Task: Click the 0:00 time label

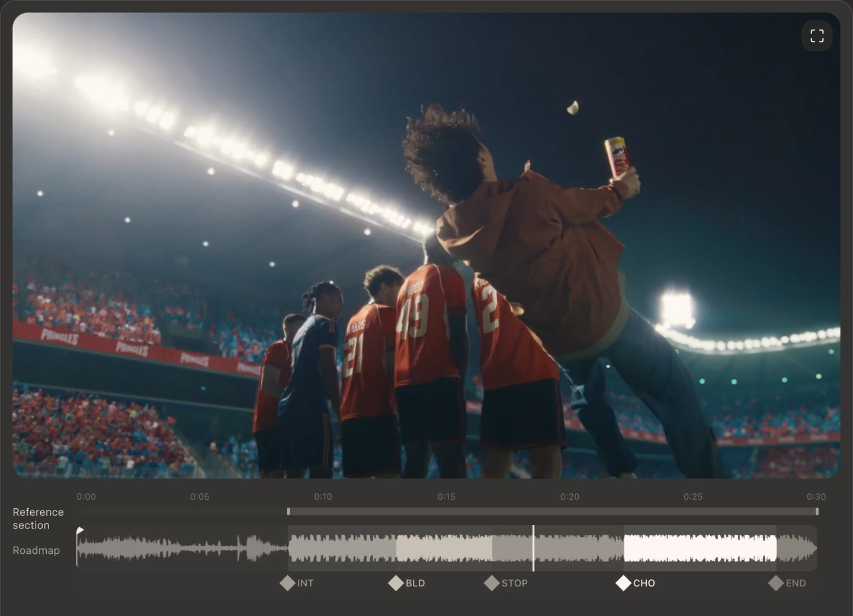Action: click(86, 496)
